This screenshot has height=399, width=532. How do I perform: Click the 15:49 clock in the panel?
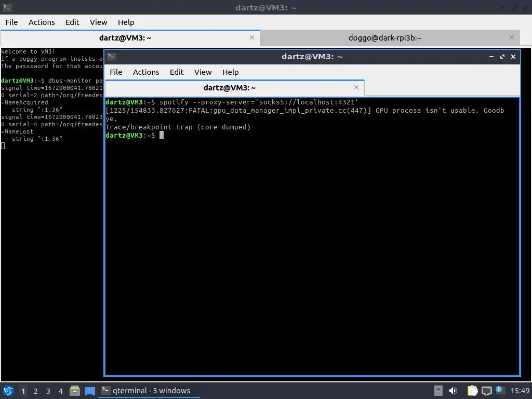click(x=520, y=391)
